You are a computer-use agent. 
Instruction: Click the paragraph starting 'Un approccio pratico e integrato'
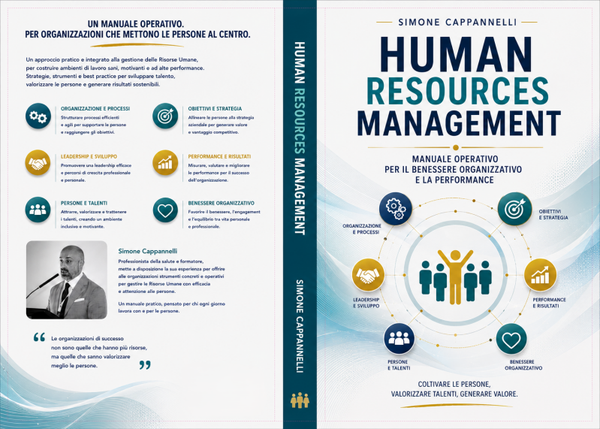(115, 72)
